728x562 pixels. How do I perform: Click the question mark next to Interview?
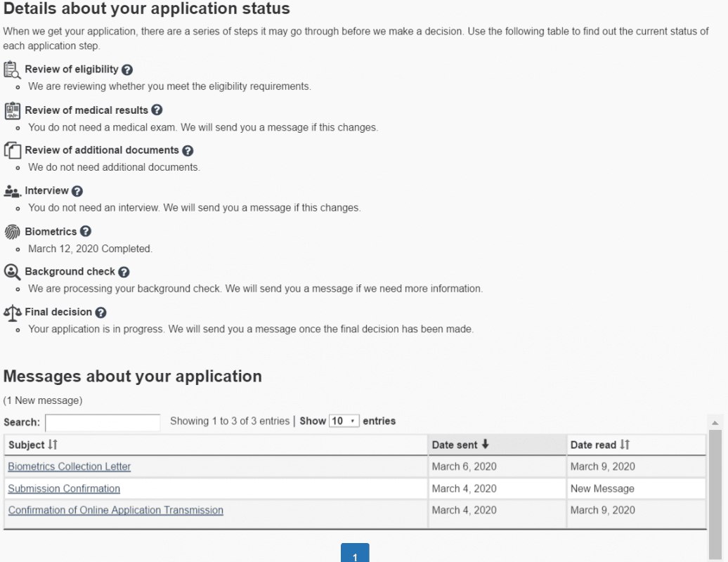click(x=77, y=191)
